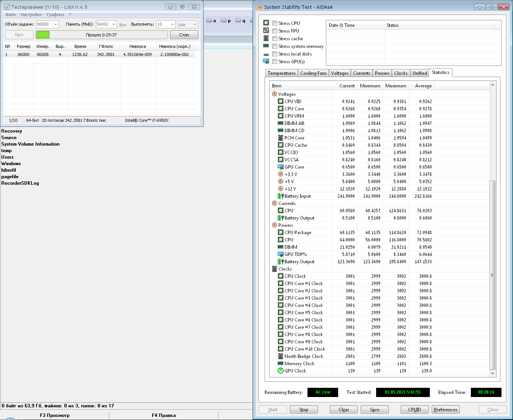Select the pagefile entry in file list
This screenshot has height=420, width=513.
[10, 177]
